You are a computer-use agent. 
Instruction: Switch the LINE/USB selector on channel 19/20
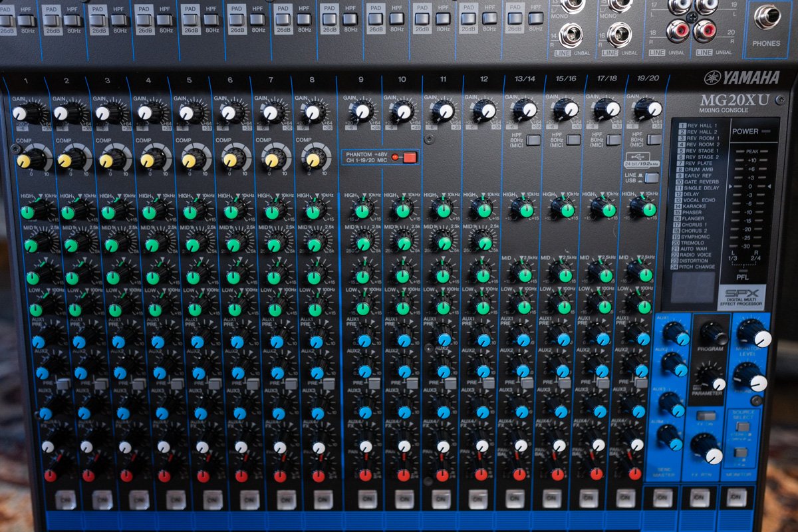(651, 178)
